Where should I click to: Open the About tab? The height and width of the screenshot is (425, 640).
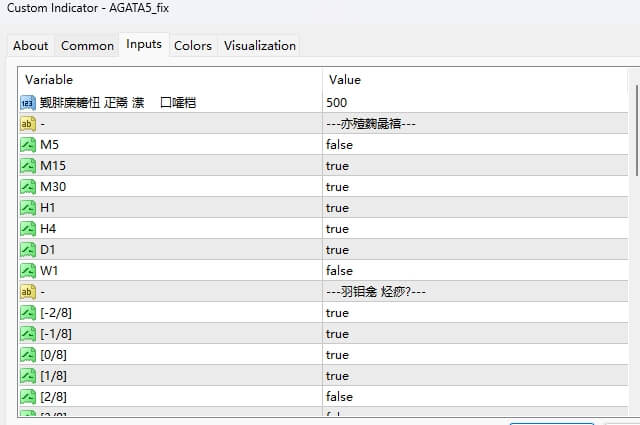point(31,46)
